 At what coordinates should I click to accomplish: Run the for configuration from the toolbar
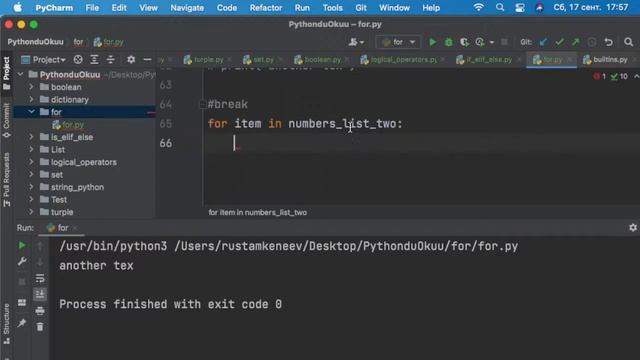(432, 42)
